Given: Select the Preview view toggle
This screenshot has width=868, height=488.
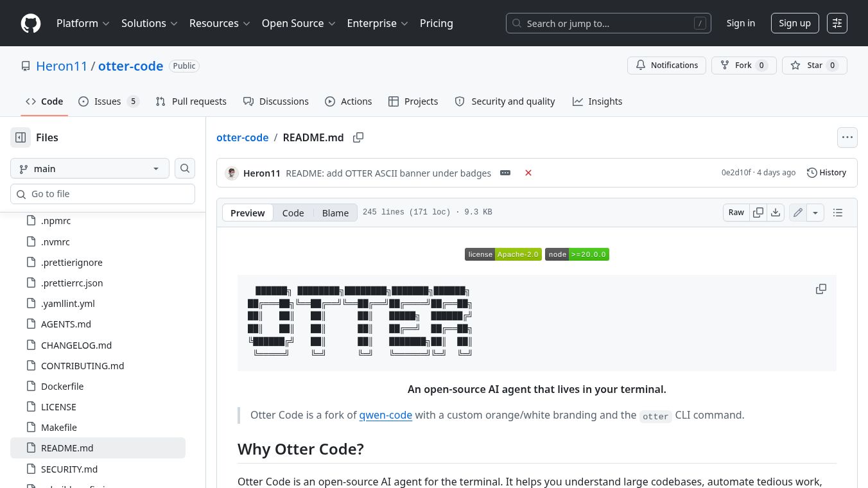Looking at the screenshot, I should tap(248, 213).
